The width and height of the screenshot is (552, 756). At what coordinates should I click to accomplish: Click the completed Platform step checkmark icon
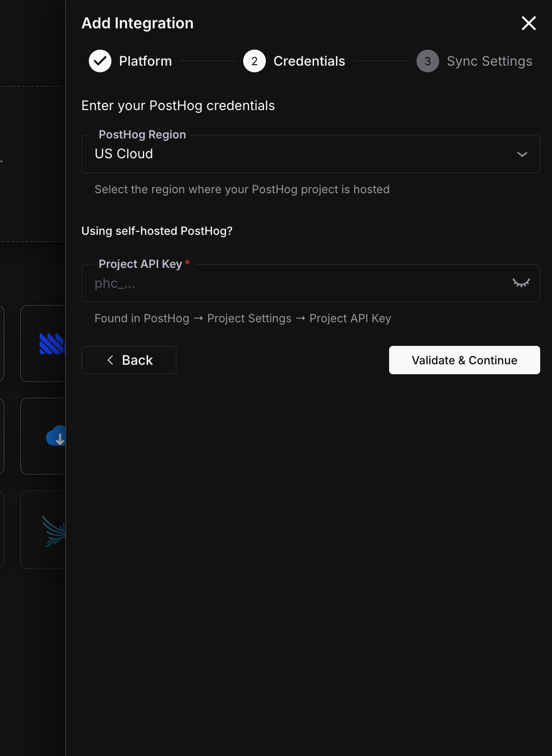[x=100, y=61]
